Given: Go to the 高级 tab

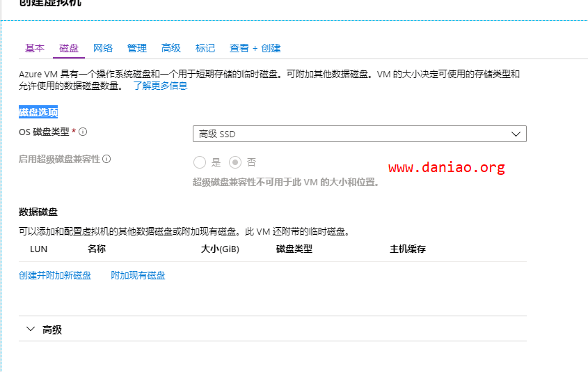Looking at the screenshot, I should click(x=171, y=48).
